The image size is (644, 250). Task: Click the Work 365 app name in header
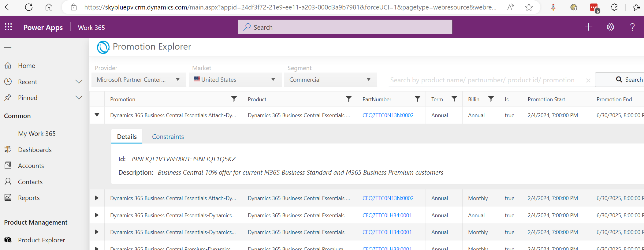[91, 28]
